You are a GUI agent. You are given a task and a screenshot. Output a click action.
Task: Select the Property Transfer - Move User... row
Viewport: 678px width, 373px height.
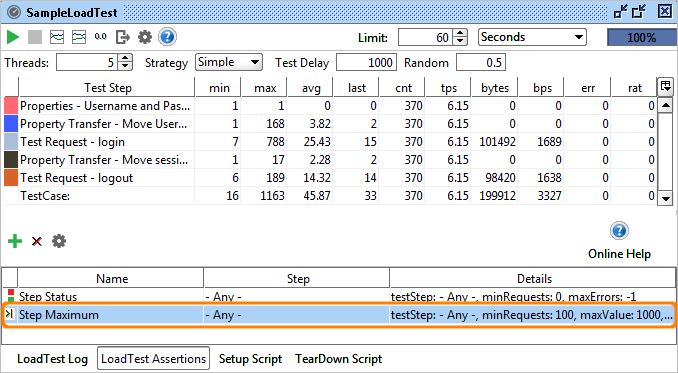pyautogui.click(x=330, y=124)
